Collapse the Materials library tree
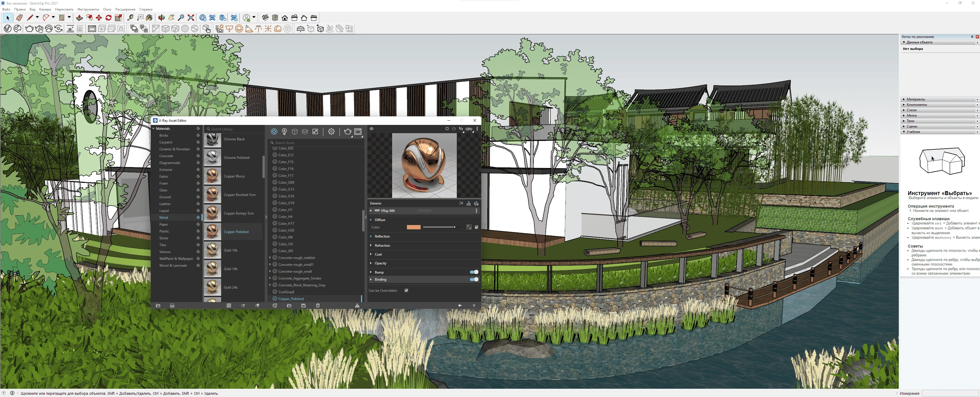 point(154,129)
